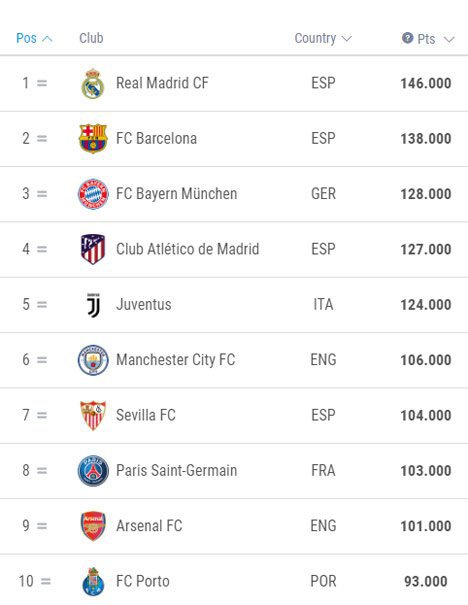Expand the Country sort chevron
Image resolution: width=468 pixels, height=605 pixels.
(346, 39)
